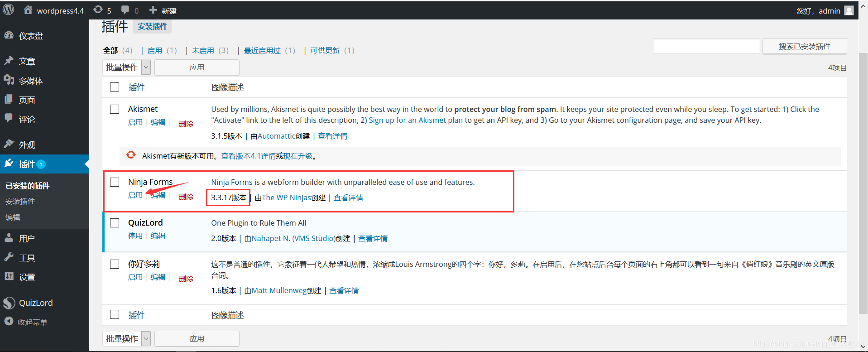
Task: Check the Ninja Forms checkbox
Action: [x=115, y=182]
